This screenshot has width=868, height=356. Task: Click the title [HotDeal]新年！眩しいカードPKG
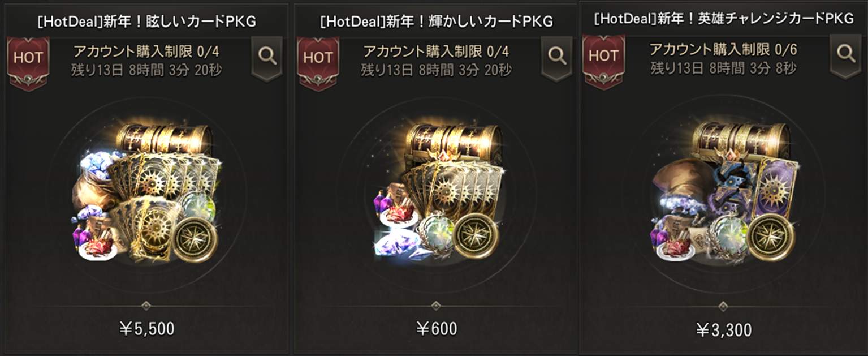pos(146,22)
